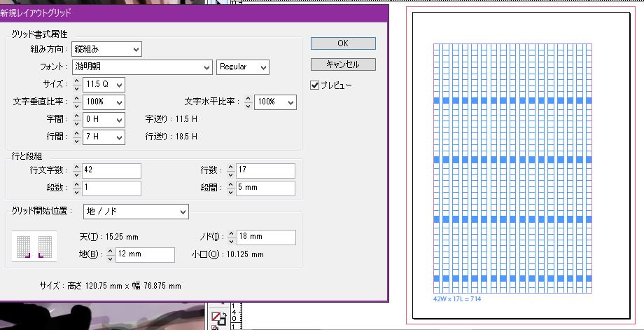Open the 文字垂直比率 100% dropdown
Viewport: 644px width, 330px height.
point(104,102)
